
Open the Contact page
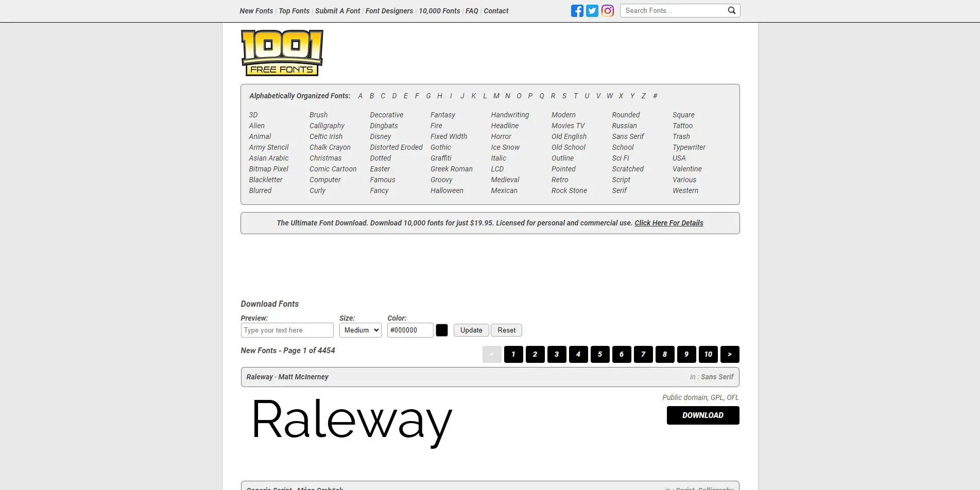pos(496,11)
